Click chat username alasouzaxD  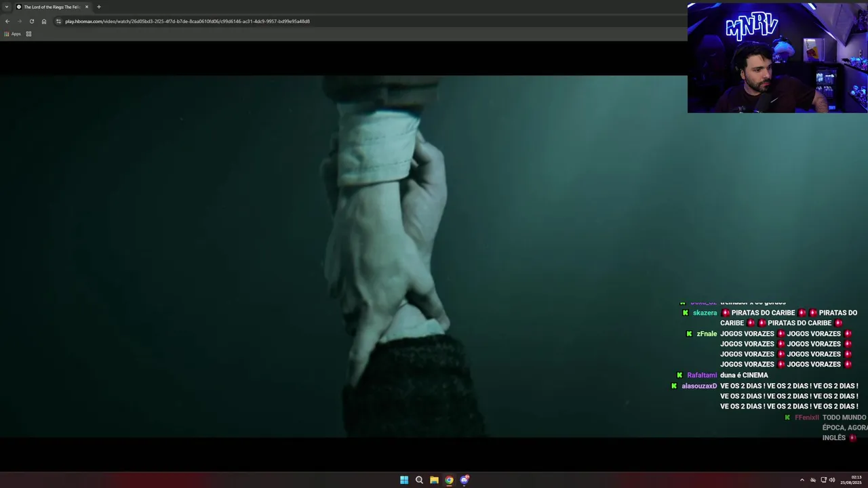tap(699, 386)
